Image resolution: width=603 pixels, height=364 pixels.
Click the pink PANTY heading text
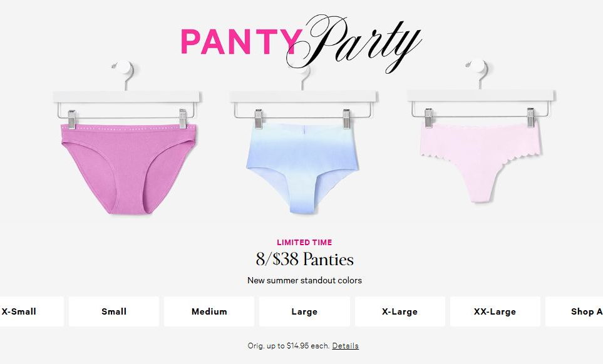pos(242,41)
